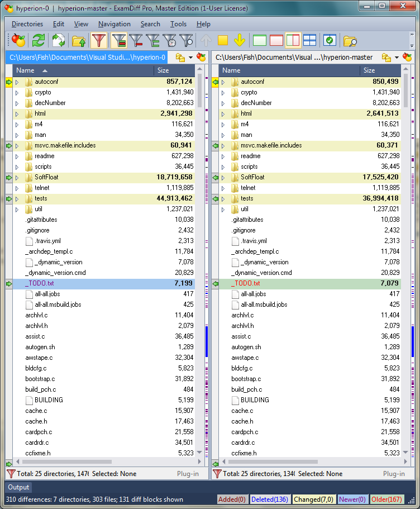Expand the left pane tests folder
The image size is (420, 509).
tap(17, 199)
